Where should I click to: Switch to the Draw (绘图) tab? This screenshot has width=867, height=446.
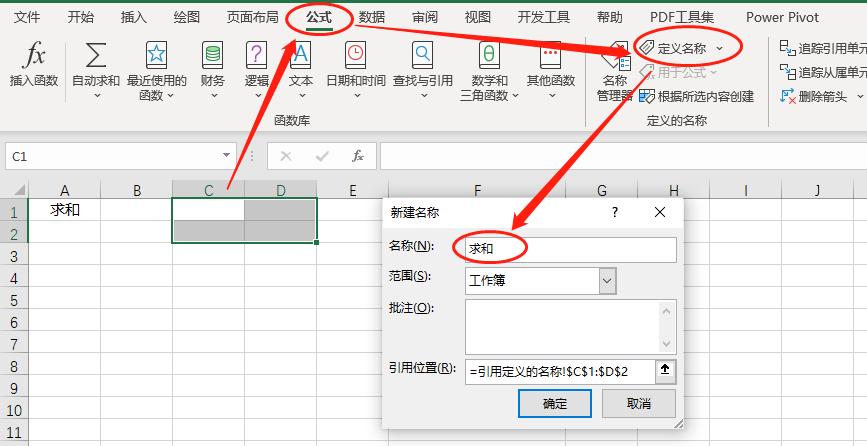[187, 17]
